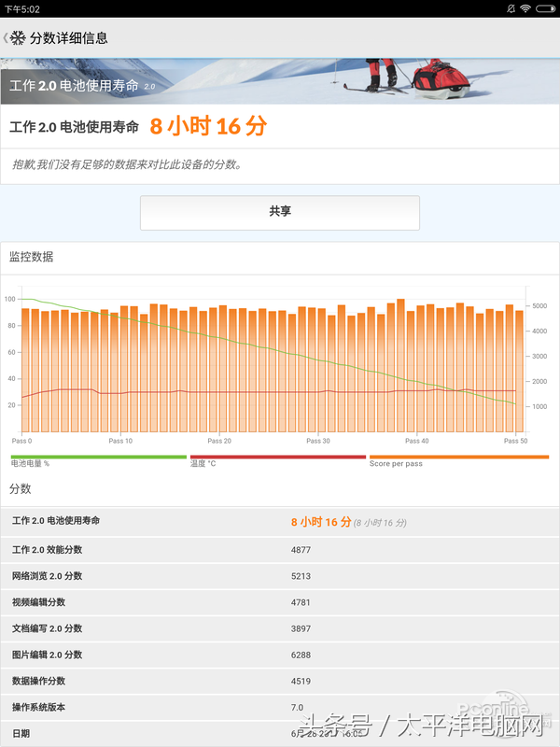Tap the score value 4877

(x=301, y=550)
